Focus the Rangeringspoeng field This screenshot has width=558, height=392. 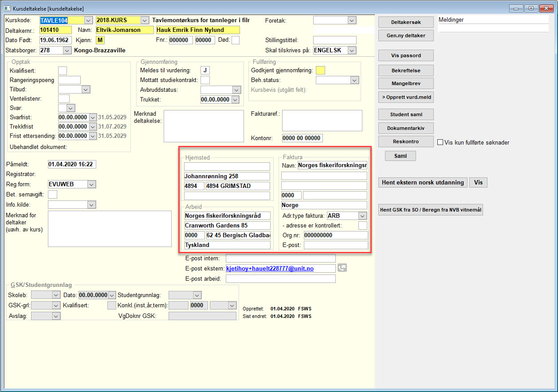tap(70, 80)
